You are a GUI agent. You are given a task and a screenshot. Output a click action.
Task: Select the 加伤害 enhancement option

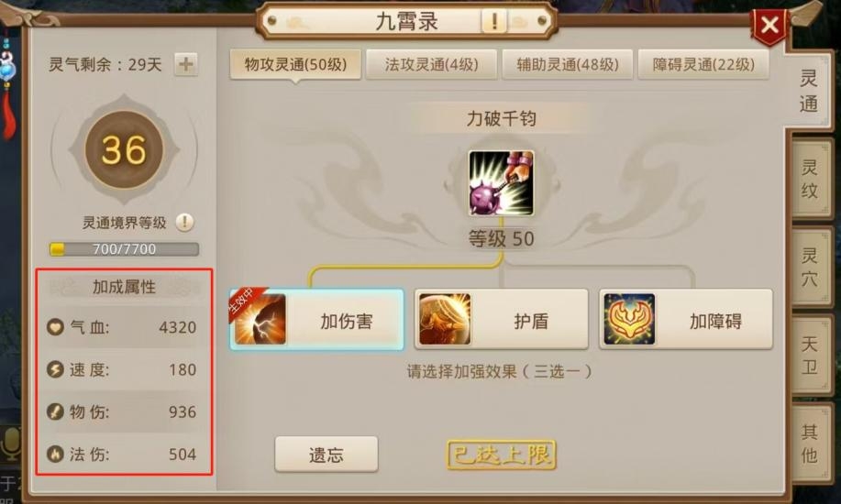pyautogui.click(x=317, y=320)
